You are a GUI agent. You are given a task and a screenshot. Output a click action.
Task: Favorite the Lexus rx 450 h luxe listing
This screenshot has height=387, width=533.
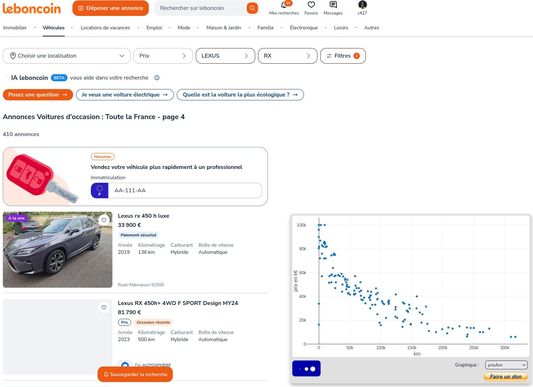pyautogui.click(x=104, y=220)
